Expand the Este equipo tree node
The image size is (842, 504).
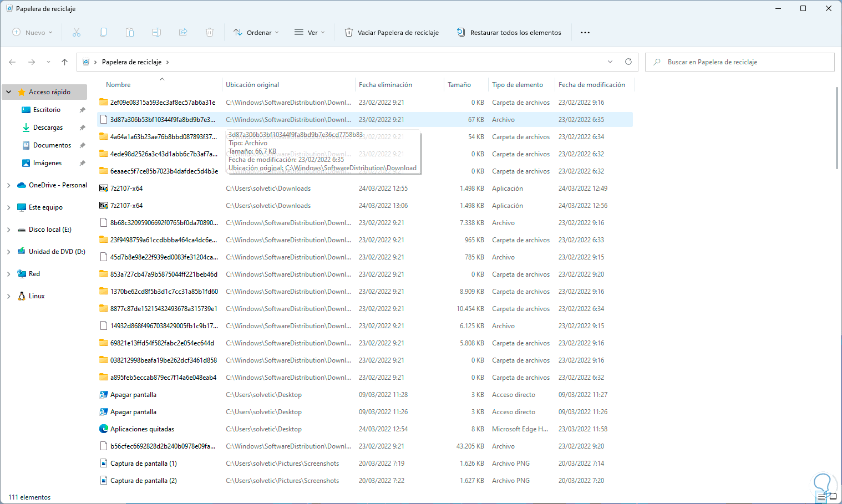[x=9, y=207]
